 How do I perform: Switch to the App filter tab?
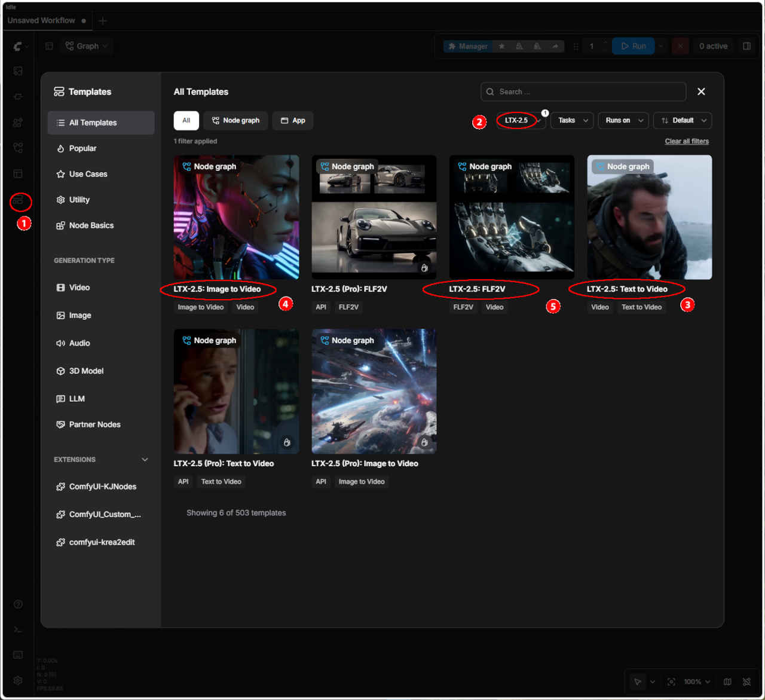click(293, 120)
